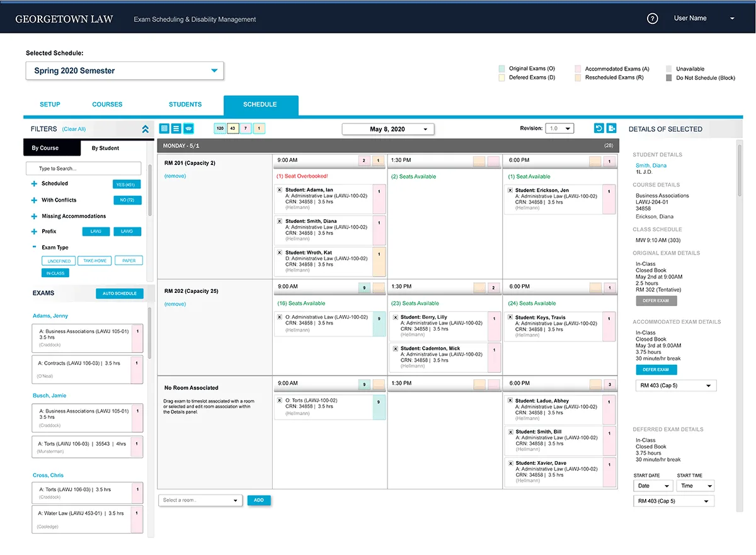Collapse the Filters panel with double chevron
The height and width of the screenshot is (555, 756).
point(145,129)
